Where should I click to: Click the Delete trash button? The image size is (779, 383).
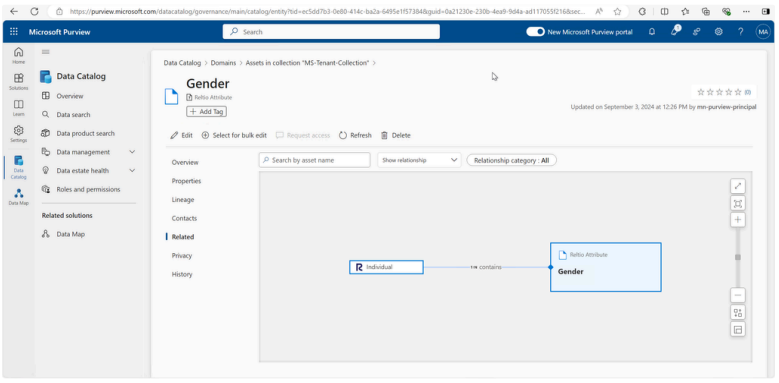[395, 135]
